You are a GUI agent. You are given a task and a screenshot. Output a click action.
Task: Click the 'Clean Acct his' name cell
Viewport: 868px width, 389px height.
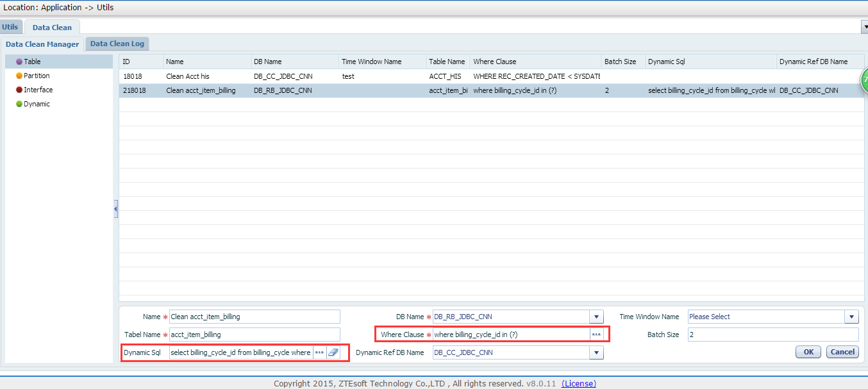(207, 76)
